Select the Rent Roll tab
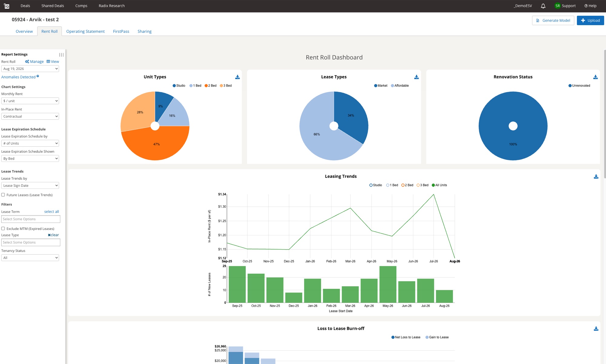606x364 pixels. tap(49, 31)
